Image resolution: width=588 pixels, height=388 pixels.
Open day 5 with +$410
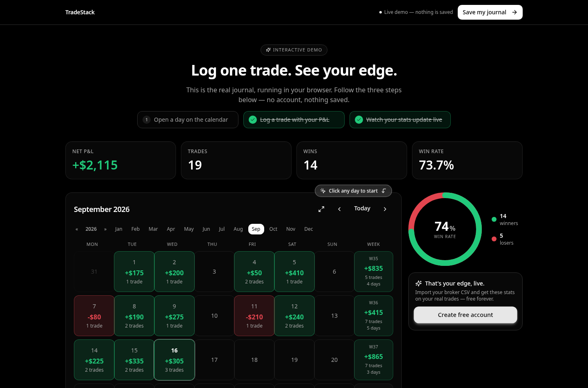(294, 272)
